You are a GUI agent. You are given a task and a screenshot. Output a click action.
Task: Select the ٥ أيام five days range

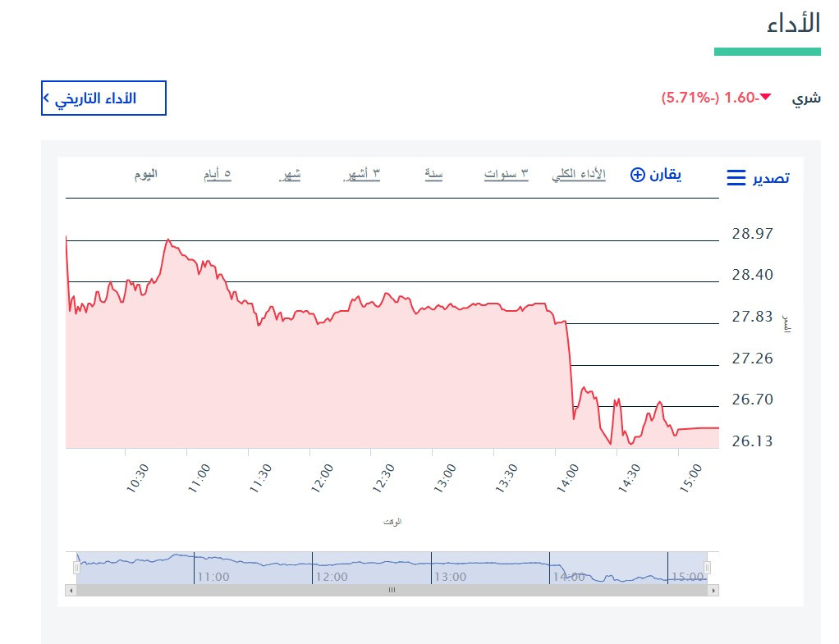[218, 175]
